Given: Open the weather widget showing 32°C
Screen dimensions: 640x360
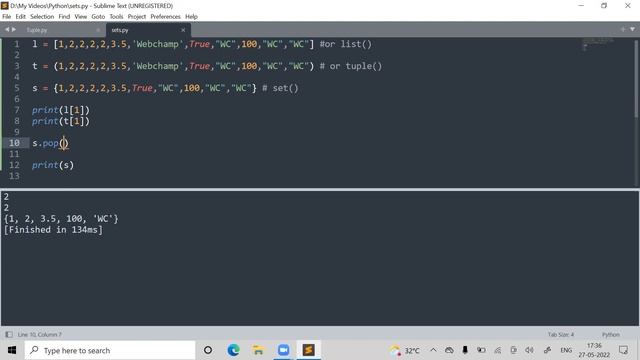Looking at the screenshot, I should [404, 350].
